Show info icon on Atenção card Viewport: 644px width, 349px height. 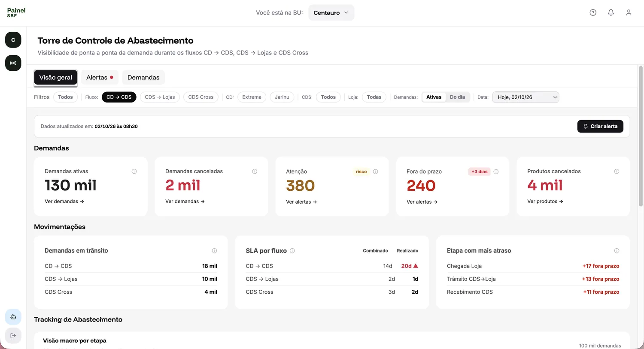pos(375,171)
